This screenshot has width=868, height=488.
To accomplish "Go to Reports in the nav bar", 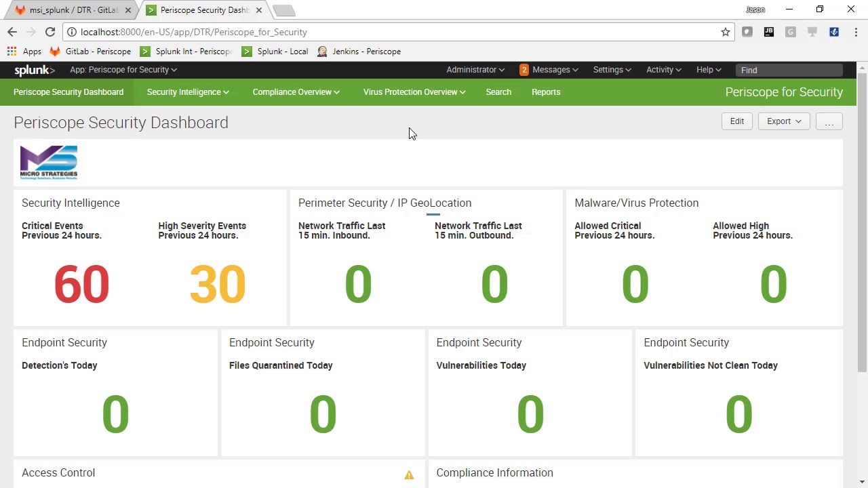I will coord(546,92).
